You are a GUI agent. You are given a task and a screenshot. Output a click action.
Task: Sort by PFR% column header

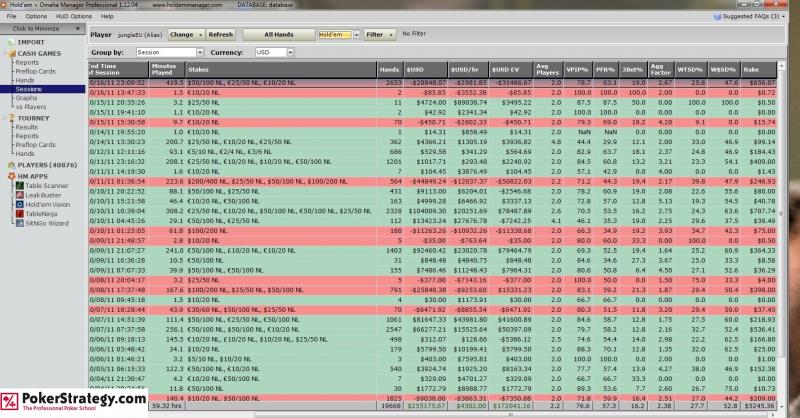tap(606, 69)
